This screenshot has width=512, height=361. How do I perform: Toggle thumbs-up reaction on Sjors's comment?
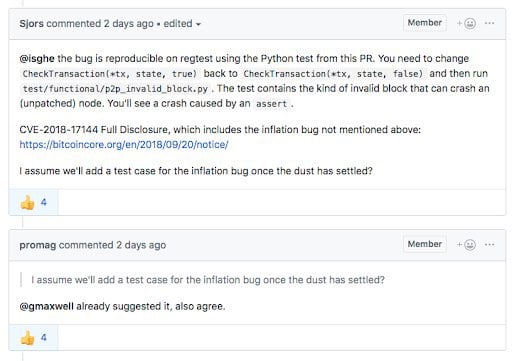pos(33,202)
